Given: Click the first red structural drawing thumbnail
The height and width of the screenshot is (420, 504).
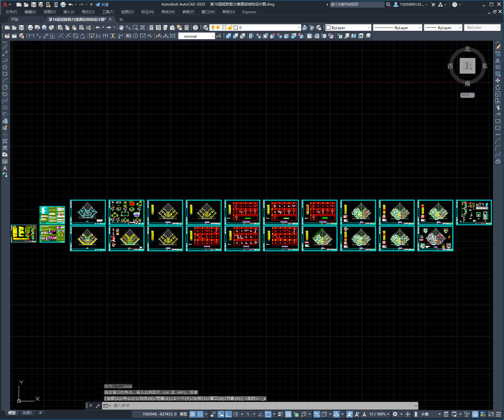Looking at the screenshot, I should (242, 212).
